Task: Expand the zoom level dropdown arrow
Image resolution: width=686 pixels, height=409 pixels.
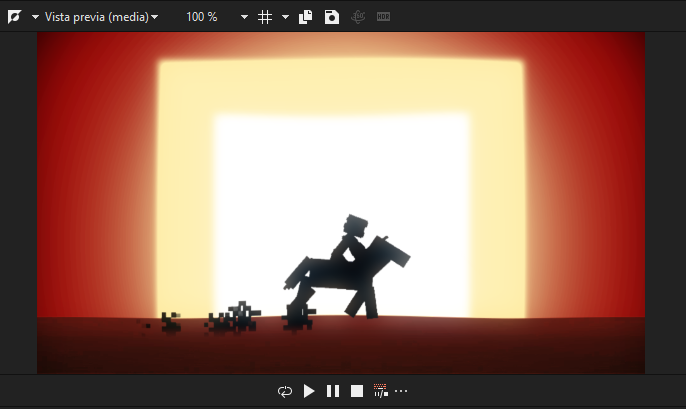Action: tap(245, 17)
